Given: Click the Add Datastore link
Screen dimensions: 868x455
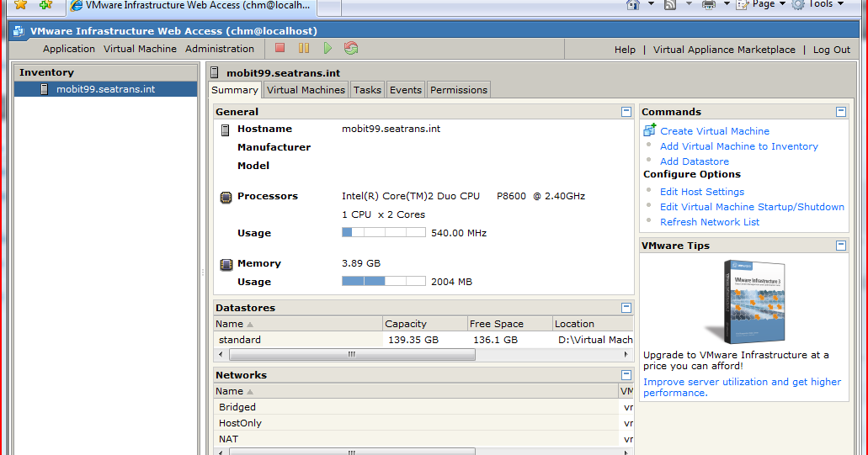Looking at the screenshot, I should point(695,161).
